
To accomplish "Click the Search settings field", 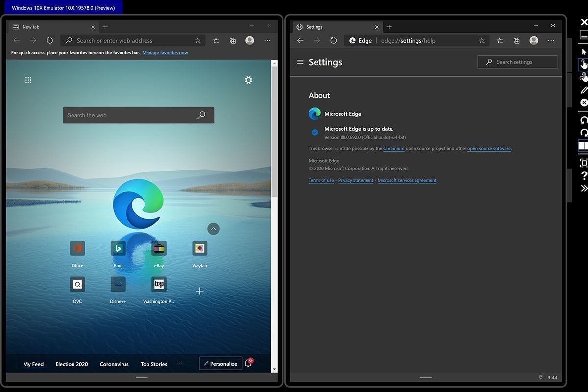I will tap(517, 62).
